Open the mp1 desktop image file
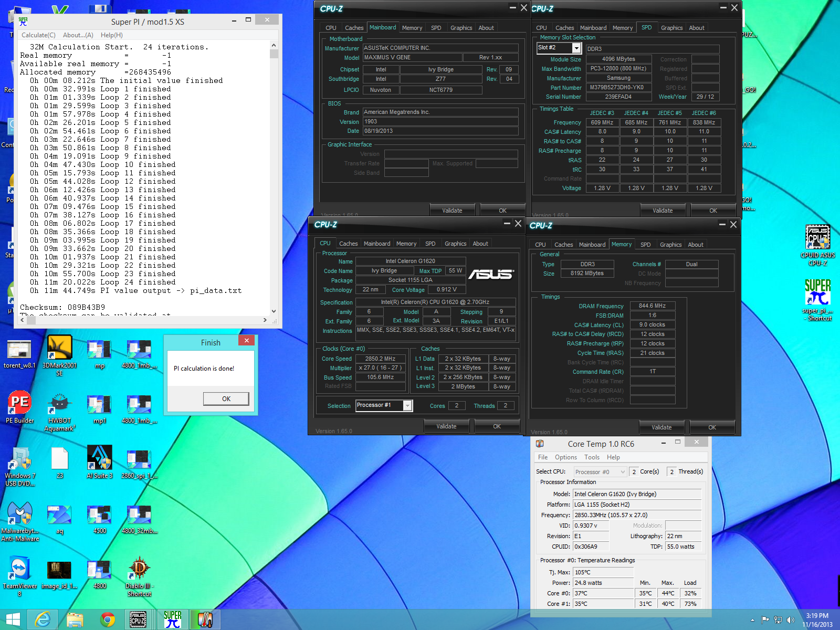The height and width of the screenshot is (630, 840). (x=99, y=409)
